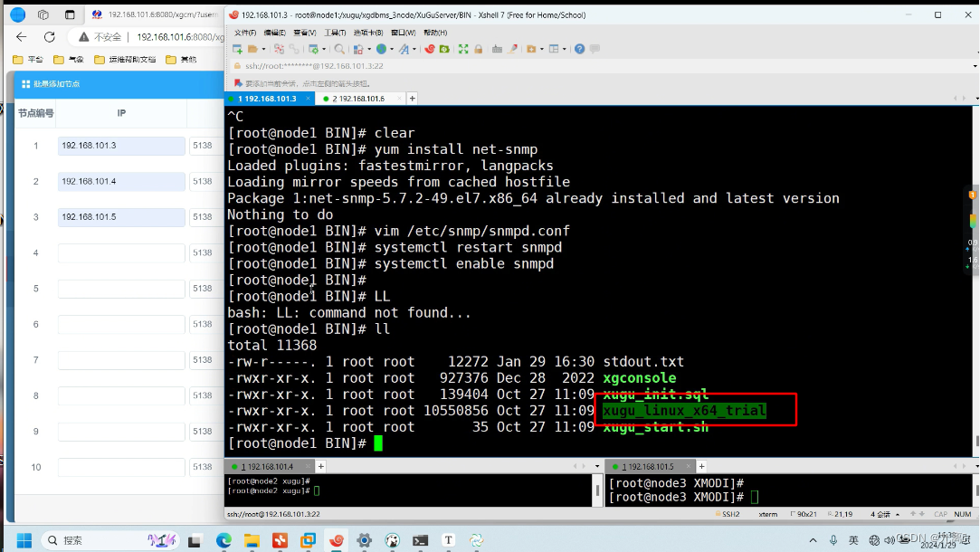Click IP field containing 192.168.101.5 in browser
The image size is (980, 552).
pos(121,217)
